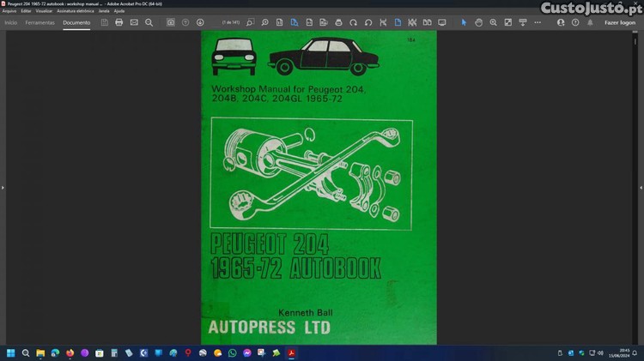Click the Print icon in the toolbar

tap(118, 22)
